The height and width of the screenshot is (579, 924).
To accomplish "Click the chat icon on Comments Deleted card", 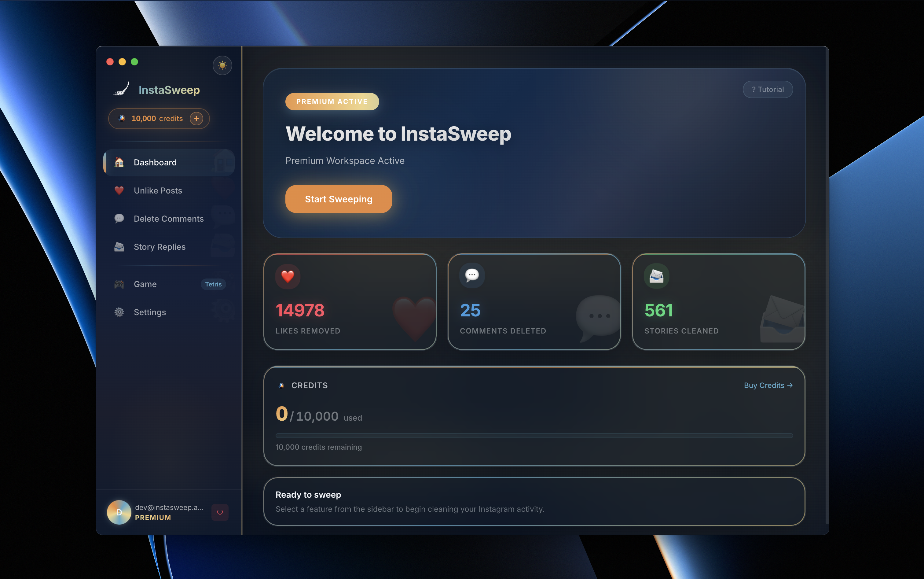I will tap(471, 275).
